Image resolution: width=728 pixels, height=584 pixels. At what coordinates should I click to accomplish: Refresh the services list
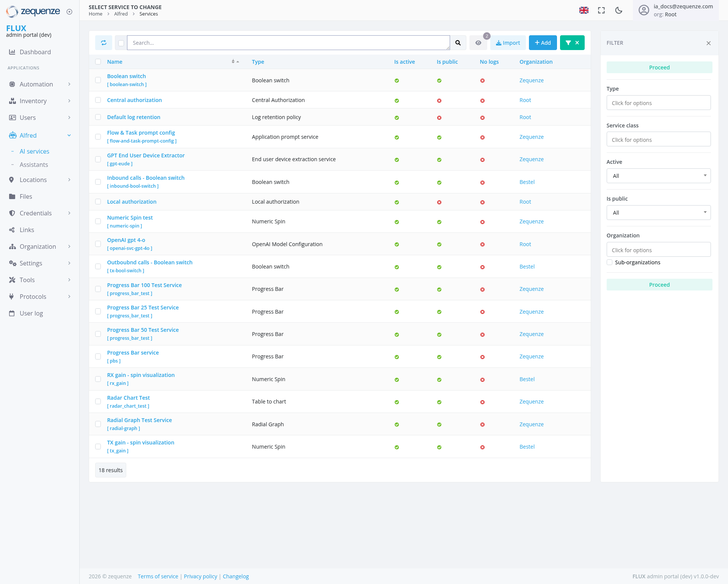[104, 42]
